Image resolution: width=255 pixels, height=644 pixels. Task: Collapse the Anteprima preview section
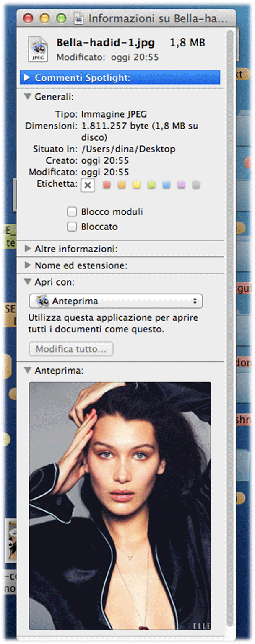28,371
